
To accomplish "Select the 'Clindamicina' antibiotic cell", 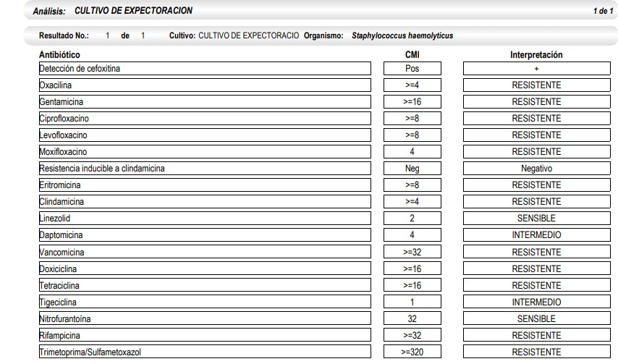I will tap(205, 202).
